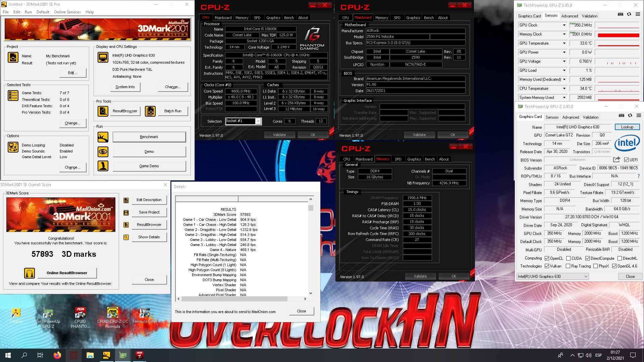The height and width of the screenshot is (362, 644).
Task: Toggle the OpenGL 4.6 checkbox in GPU-Z
Action: point(614,266)
